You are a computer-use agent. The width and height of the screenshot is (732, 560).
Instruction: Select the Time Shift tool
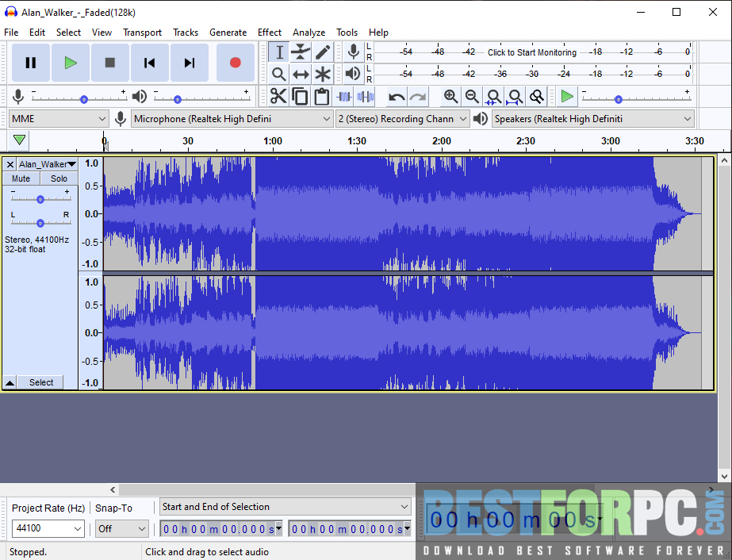(x=301, y=74)
